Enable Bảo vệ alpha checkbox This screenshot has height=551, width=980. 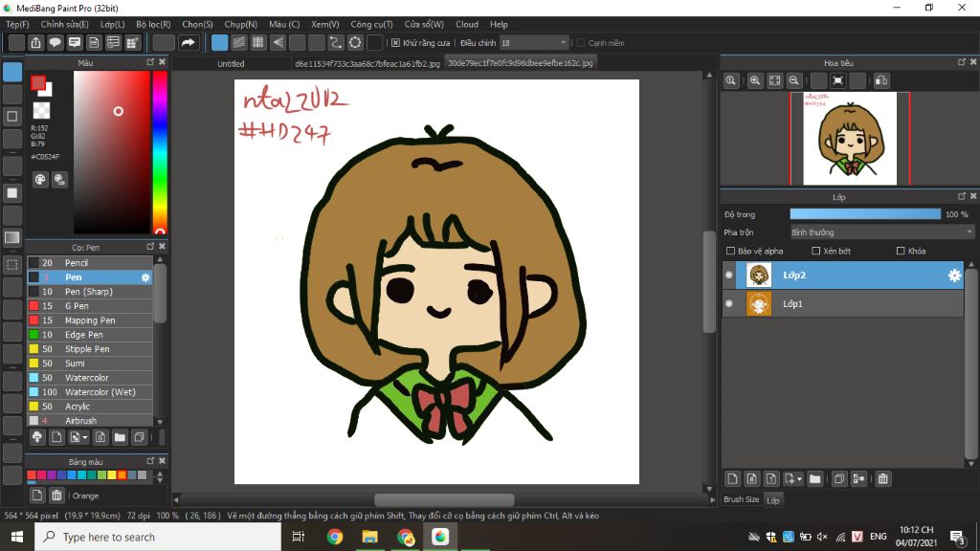click(730, 252)
